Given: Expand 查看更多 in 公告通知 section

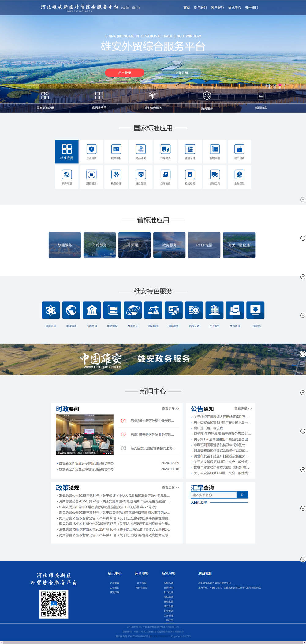Looking at the screenshot, I should (243, 409).
